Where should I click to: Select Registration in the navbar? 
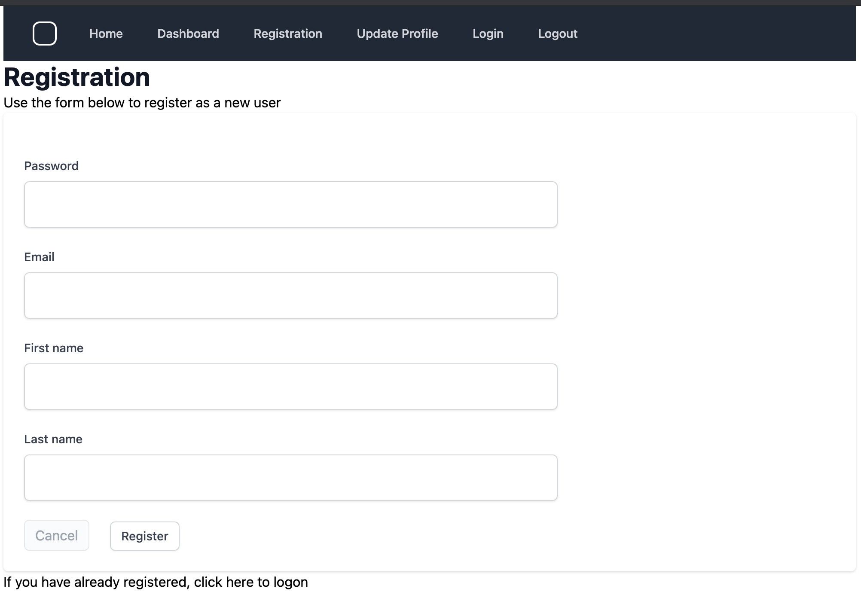[x=288, y=34]
